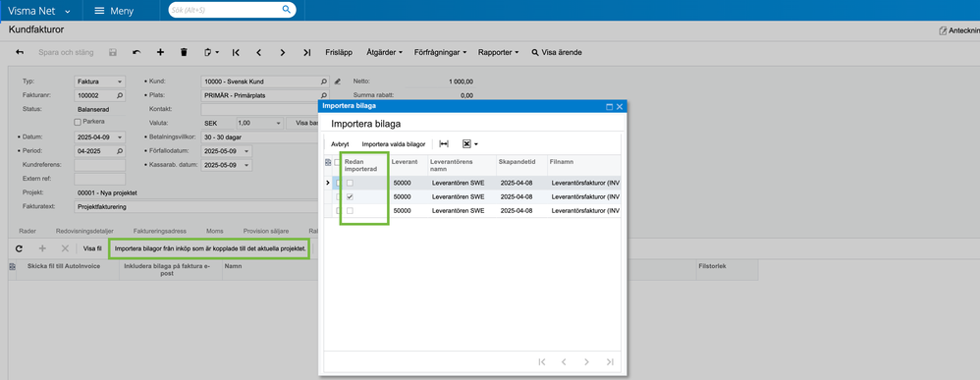980x380 pixels.
Task: Close the Importera bilaga dialog
Action: (620, 107)
